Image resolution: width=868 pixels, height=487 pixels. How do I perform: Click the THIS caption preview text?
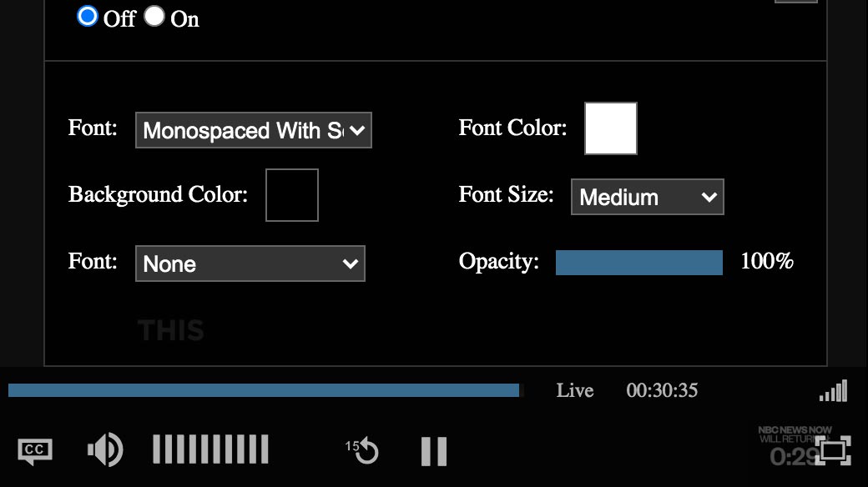tap(170, 330)
